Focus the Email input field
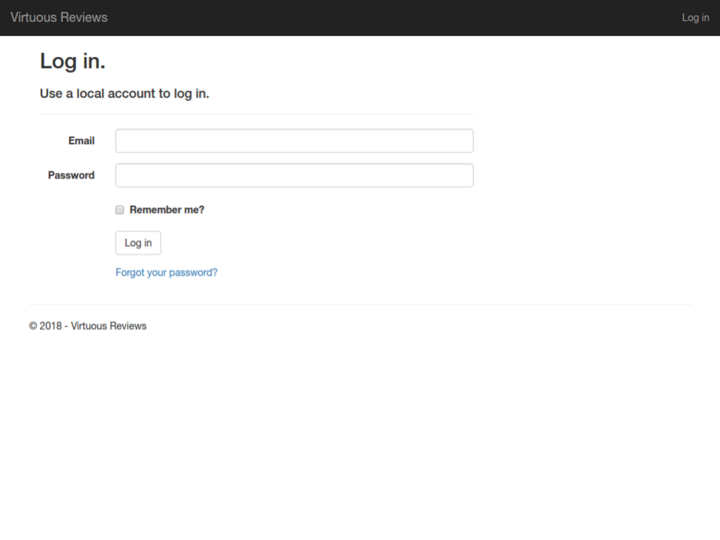Viewport: 720px width, 540px height. coord(294,141)
